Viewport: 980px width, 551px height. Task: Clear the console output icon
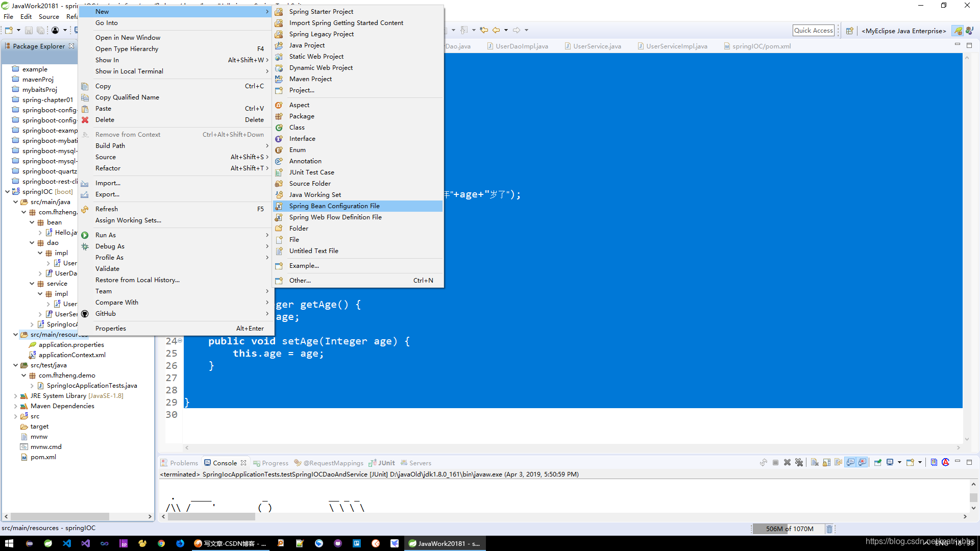pos(815,463)
